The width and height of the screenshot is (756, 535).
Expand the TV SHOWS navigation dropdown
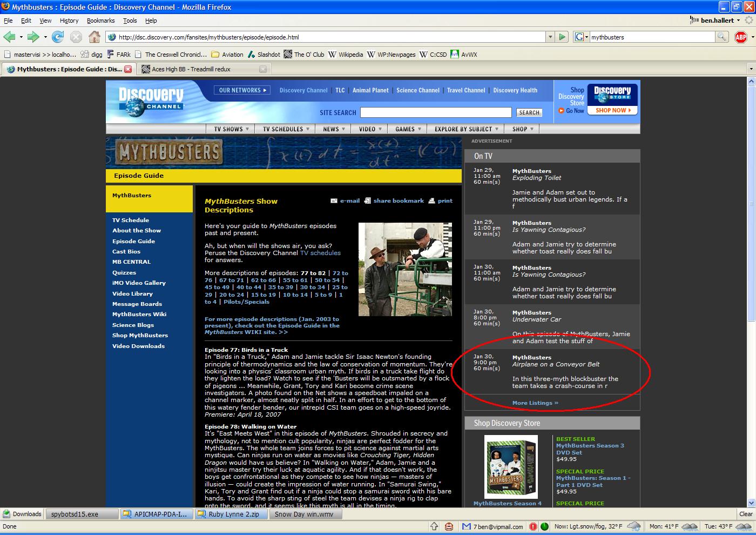pyautogui.click(x=232, y=129)
